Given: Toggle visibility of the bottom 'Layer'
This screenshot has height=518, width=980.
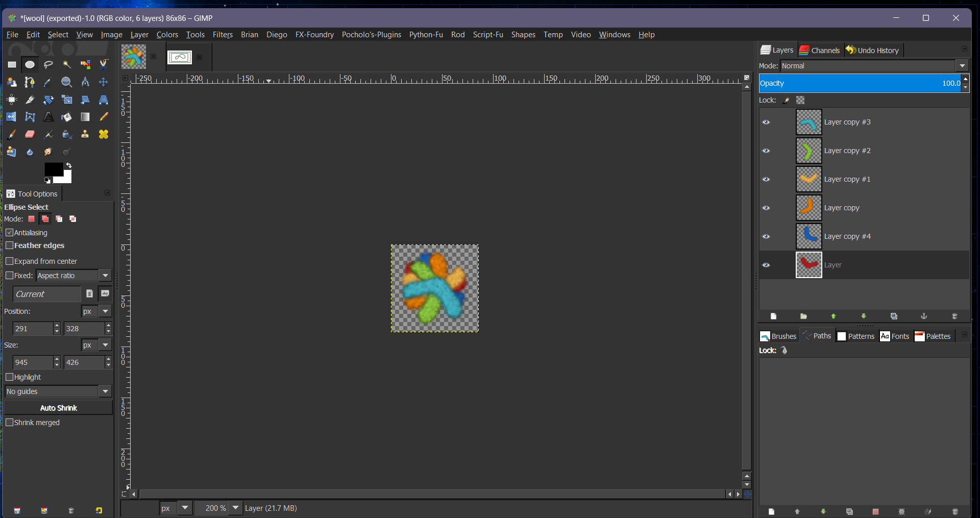Looking at the screenshot, I should tap(766, 265).
